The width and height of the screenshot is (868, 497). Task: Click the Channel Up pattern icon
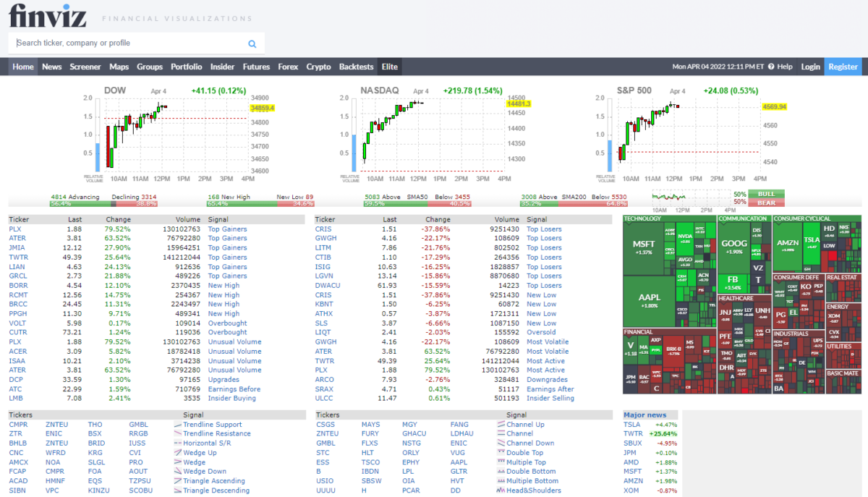click(x=499, y=425)
